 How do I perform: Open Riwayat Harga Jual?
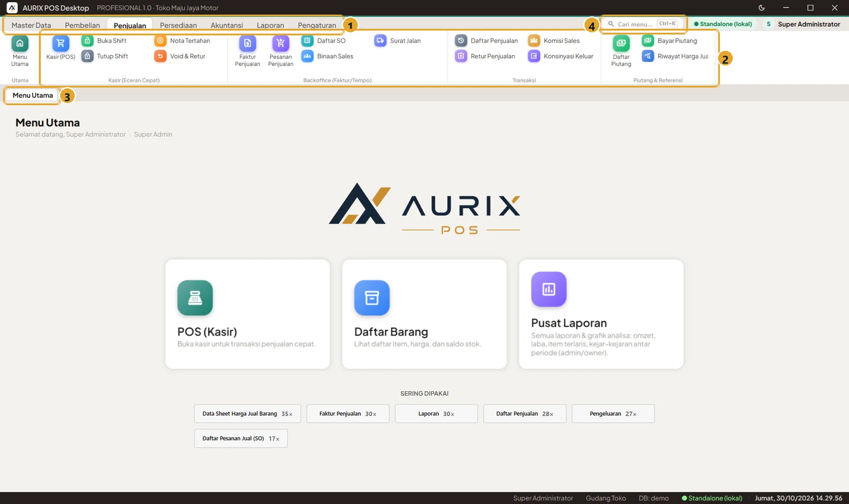coord(675,56)
